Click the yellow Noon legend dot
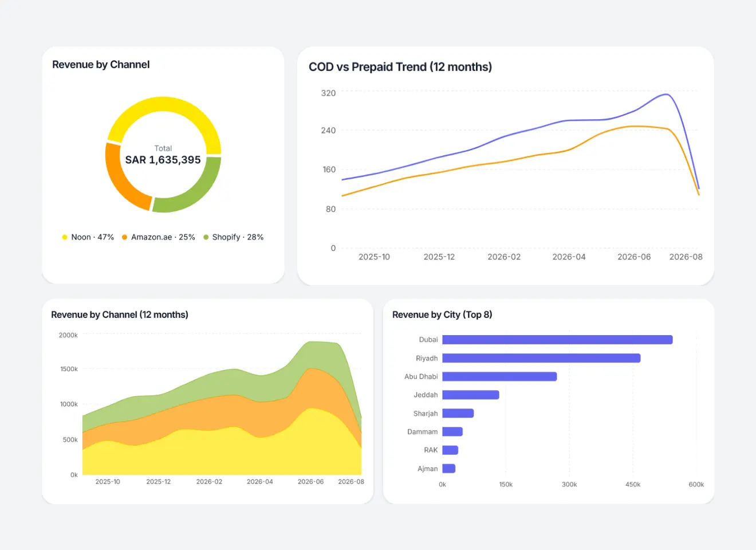 coord(65,237)
